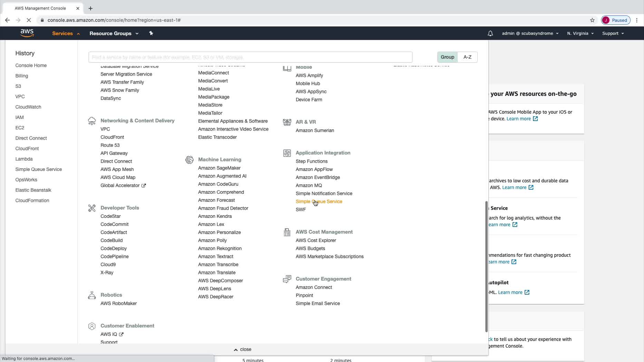The image size is (644, 362).
Task: Collapse the Services dropdown menu
Action: (66, 33)
